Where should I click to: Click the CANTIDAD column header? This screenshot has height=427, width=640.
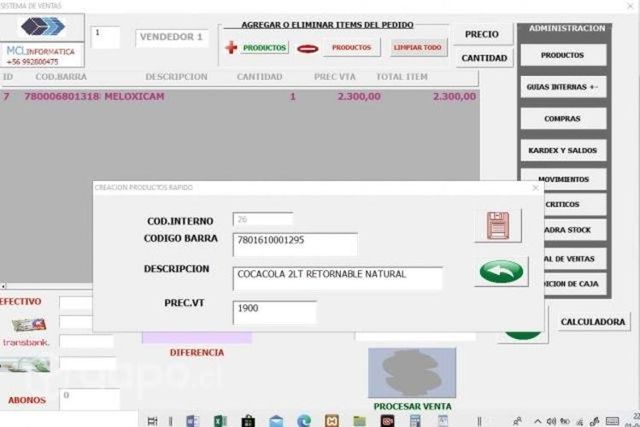tap(260, 77)
